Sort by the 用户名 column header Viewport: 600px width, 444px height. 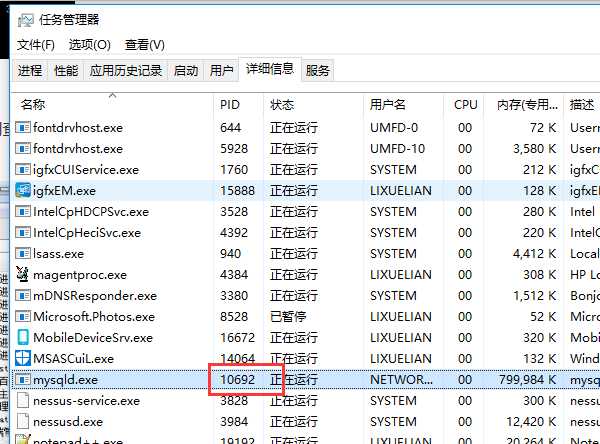click(x=403, y=104)
